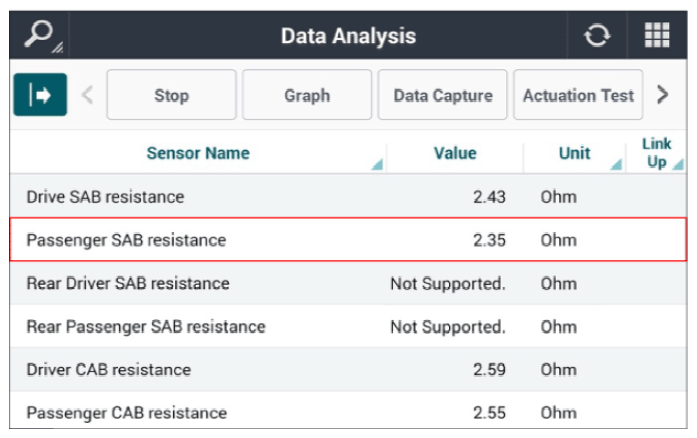Viewport: 697px width, 438px height.
Task: Click the refresh circular arrows icon
Action: (597, 35)
